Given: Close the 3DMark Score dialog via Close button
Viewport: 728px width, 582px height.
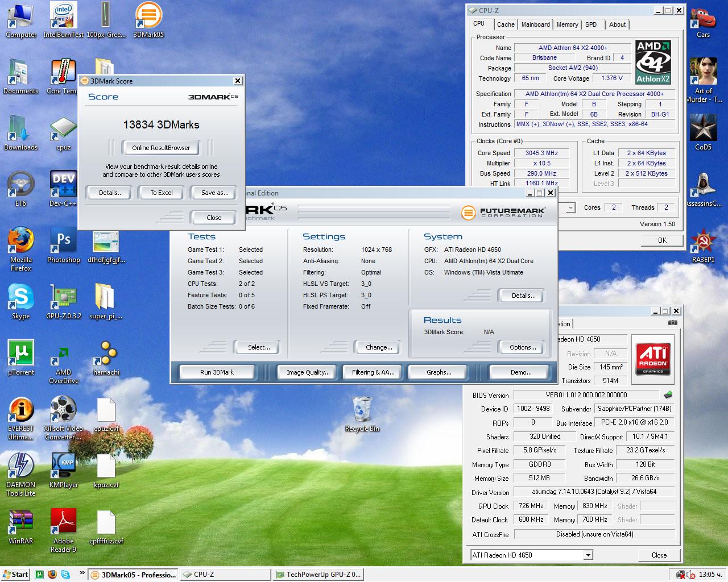Looking at the screenshot, I should 214,218.
